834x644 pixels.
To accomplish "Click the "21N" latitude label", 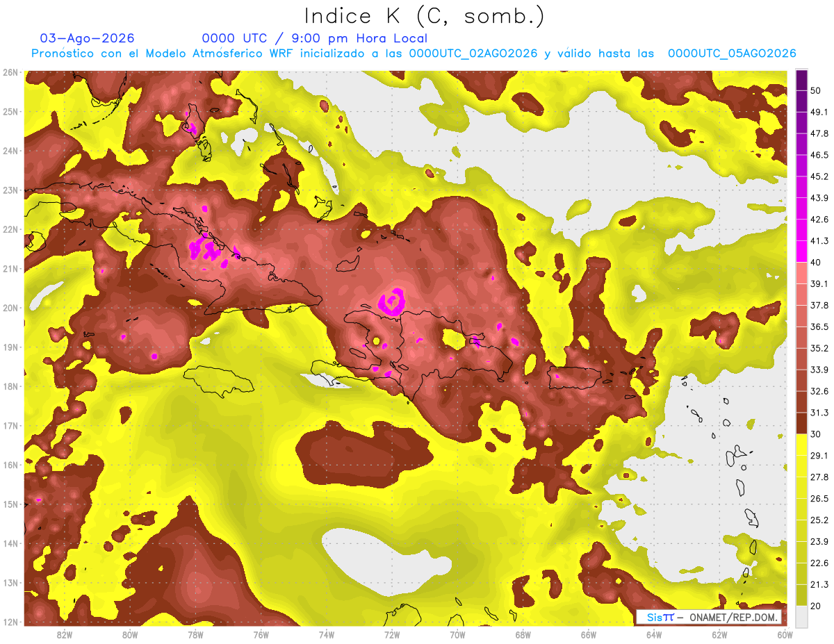I will point(10,269).
